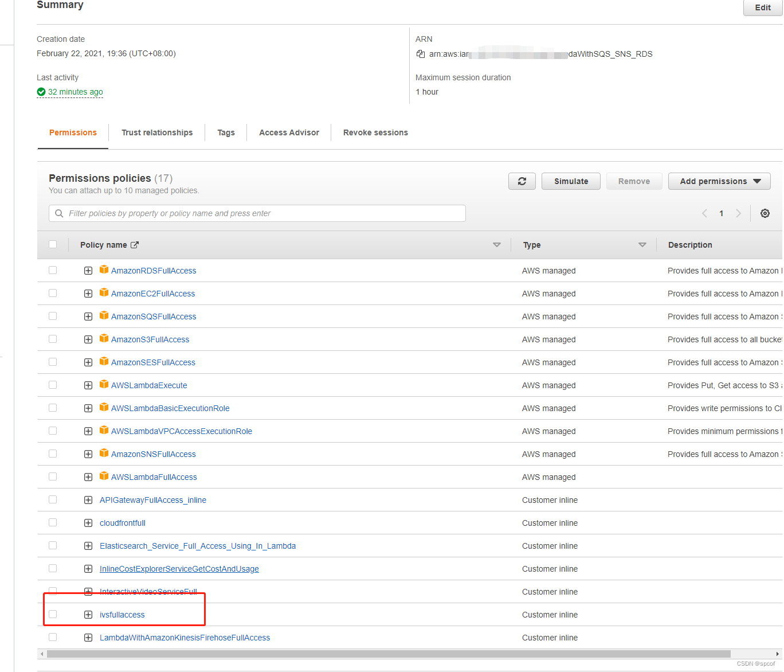Viewport: 784px width, 672px height.
Task: Go to previous page of policies
Action: [704, 213]
